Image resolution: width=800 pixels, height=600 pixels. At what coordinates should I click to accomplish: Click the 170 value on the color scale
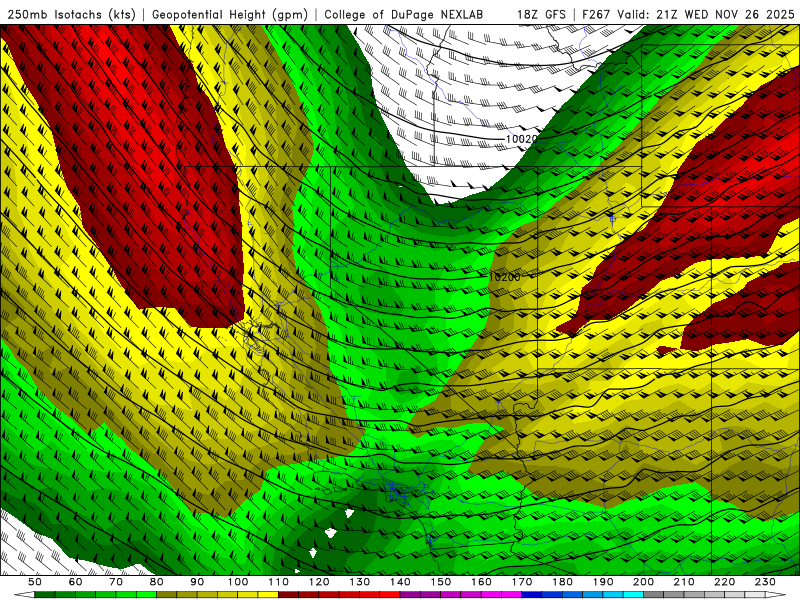(x=522, y=582)
